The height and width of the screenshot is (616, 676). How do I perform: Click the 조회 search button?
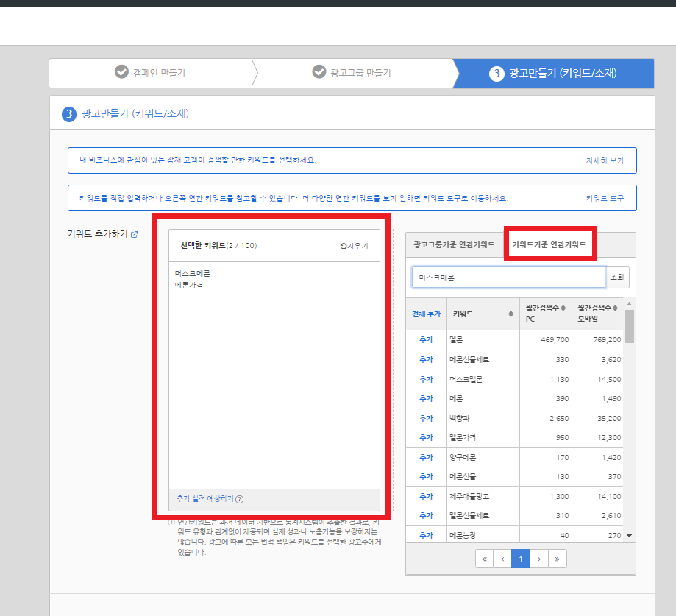coord(617,277)
